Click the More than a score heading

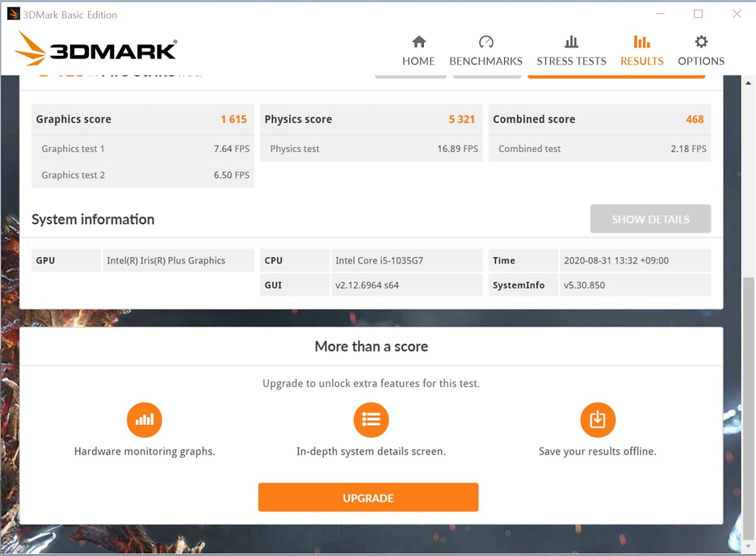371,346
